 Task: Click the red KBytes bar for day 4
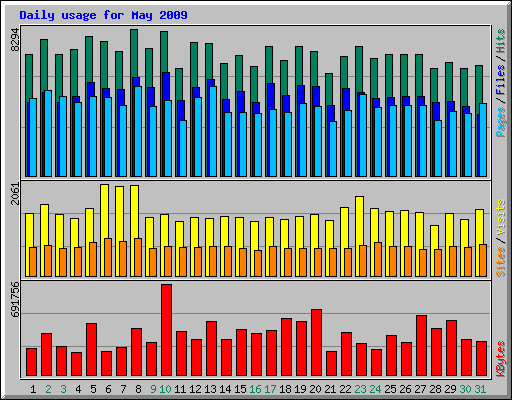(x=77, y=364)
